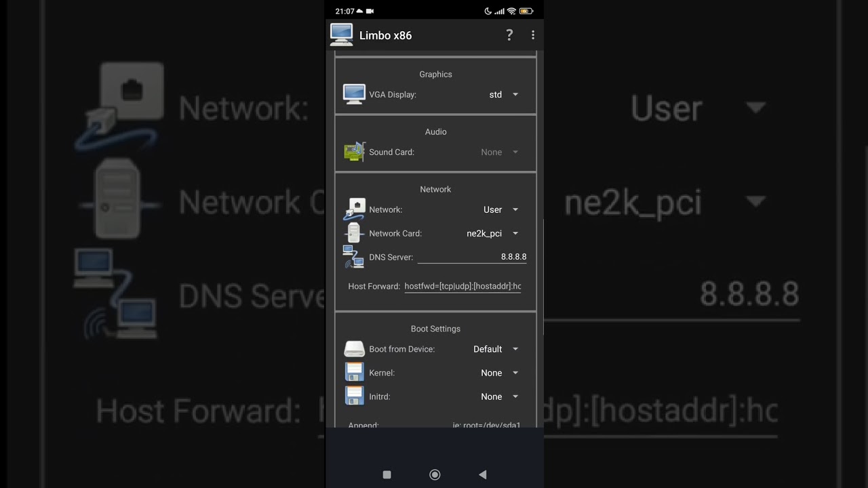Screen dimensions: 868x488
Task: Tap the Android recent apps square button
Action: tap(387, 475)
